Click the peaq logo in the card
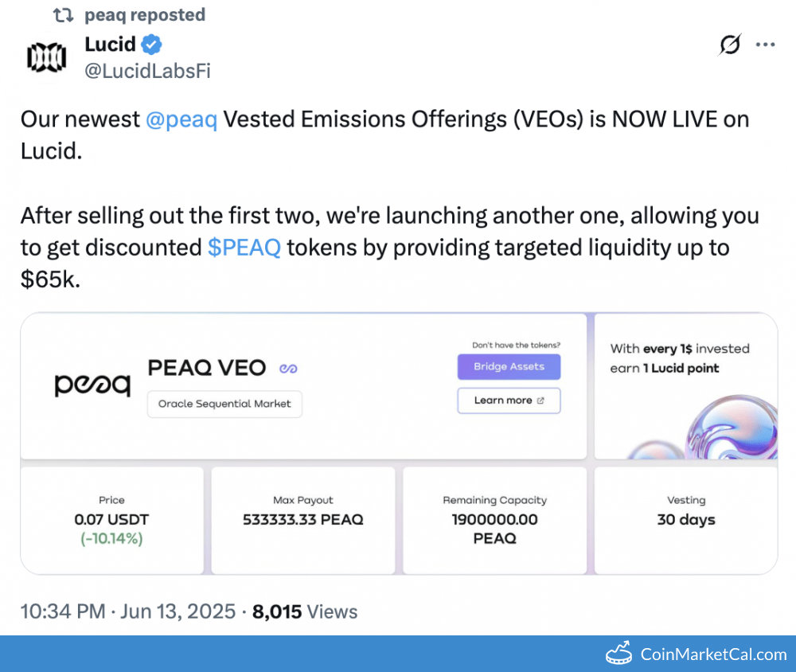 (92, 385)
